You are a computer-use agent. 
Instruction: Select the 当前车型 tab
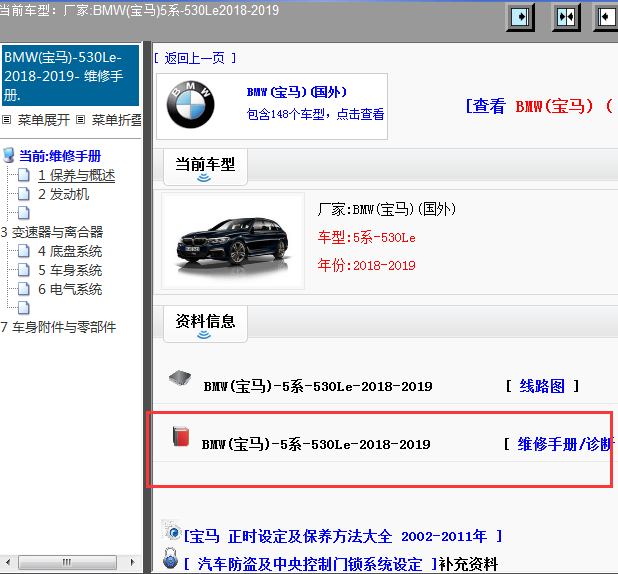click(x=205, y=167)
